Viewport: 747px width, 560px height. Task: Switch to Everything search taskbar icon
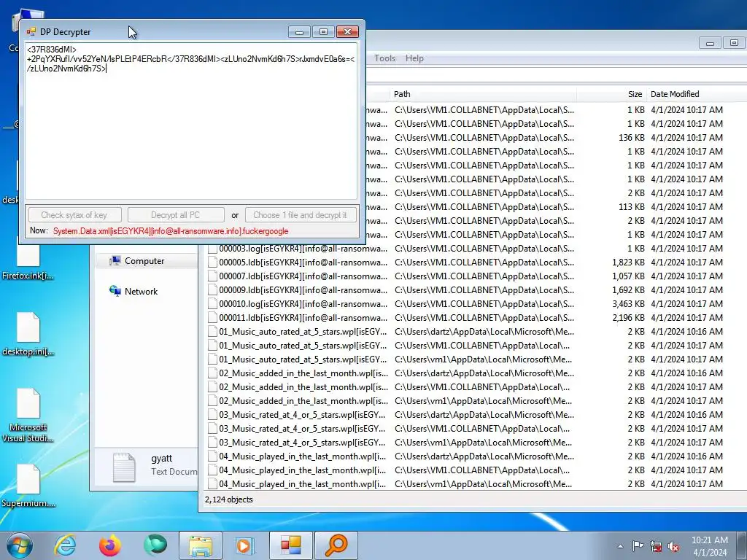click(x=336, y=545)
